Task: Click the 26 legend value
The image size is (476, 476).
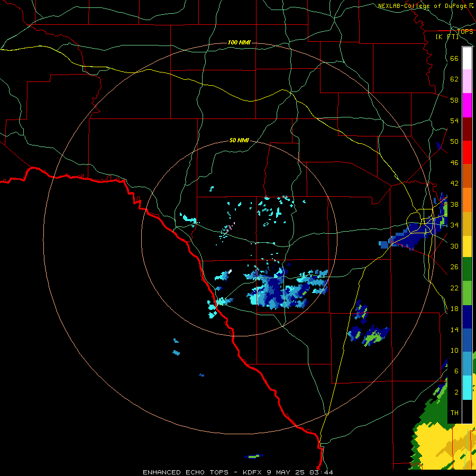Action: tap(454, 267)
